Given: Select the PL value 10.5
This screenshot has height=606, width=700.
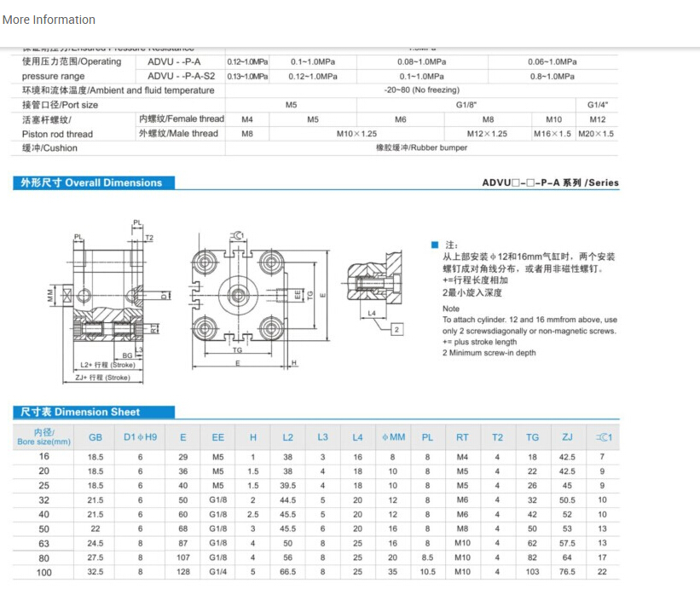Looking at the screenshot, I should (x=427, y=572).
